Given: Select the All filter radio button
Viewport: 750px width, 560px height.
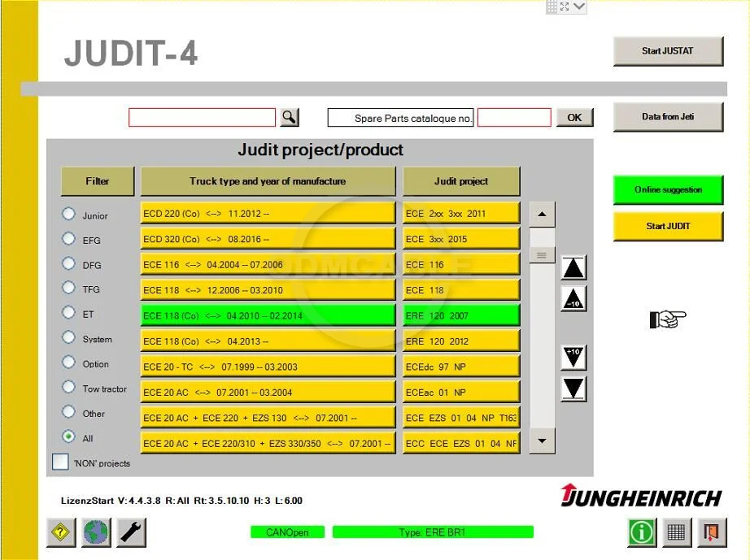Looking at the screenshot, I should point(69,436).
